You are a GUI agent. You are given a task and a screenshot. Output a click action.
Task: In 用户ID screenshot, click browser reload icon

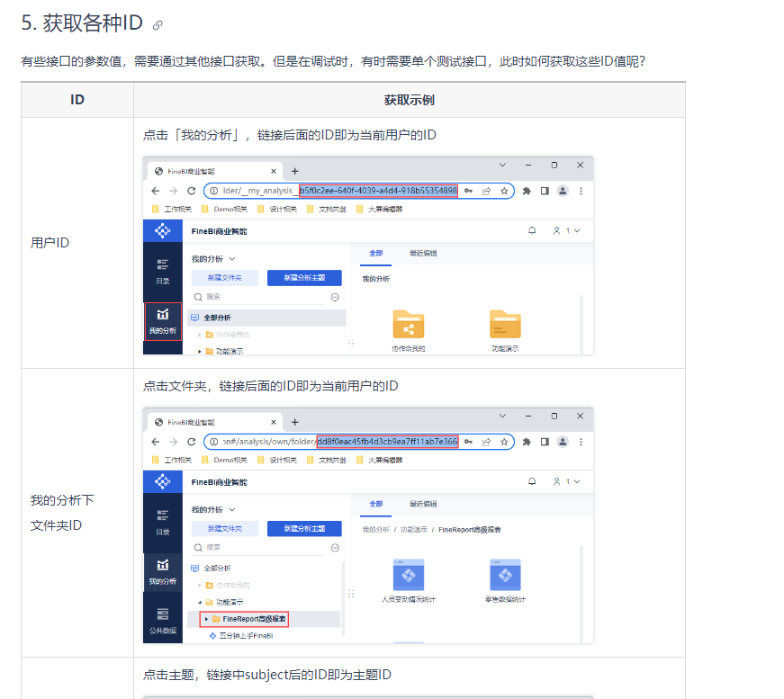(191, 191)
